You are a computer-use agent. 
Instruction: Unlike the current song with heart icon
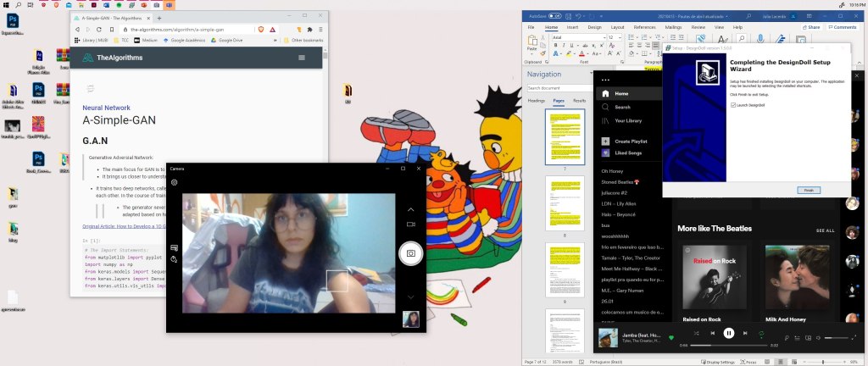(672, 338)
